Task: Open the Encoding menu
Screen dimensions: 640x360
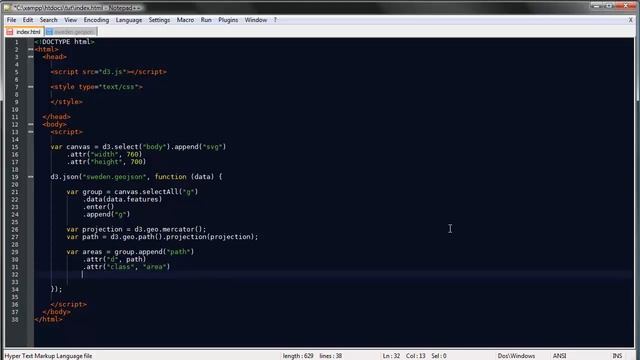Action: 96,20
